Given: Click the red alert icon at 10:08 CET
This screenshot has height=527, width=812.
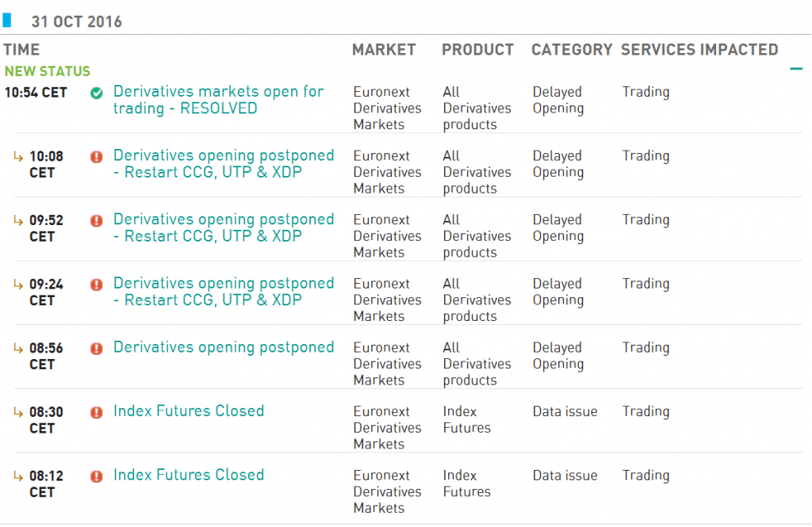Looking at the screenshot, I should 97,157.
